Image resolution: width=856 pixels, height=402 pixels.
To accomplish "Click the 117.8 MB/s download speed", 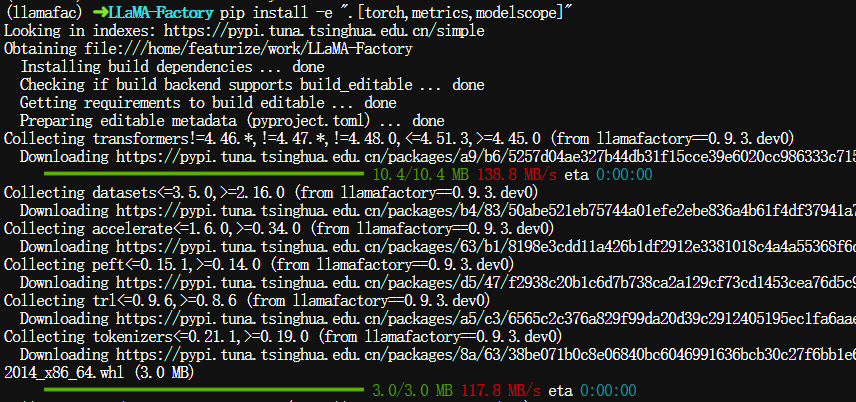I will pyautogui.click(x=501, y=390).
